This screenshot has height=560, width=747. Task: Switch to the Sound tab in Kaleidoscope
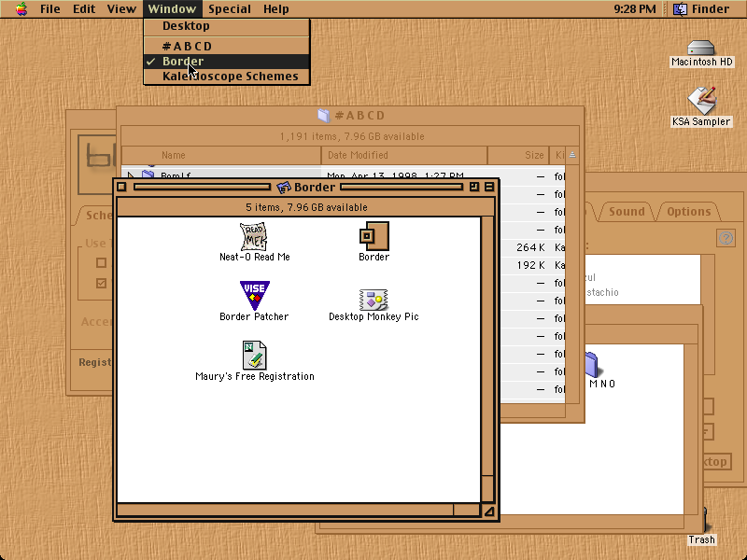click(x=627, y=212)
